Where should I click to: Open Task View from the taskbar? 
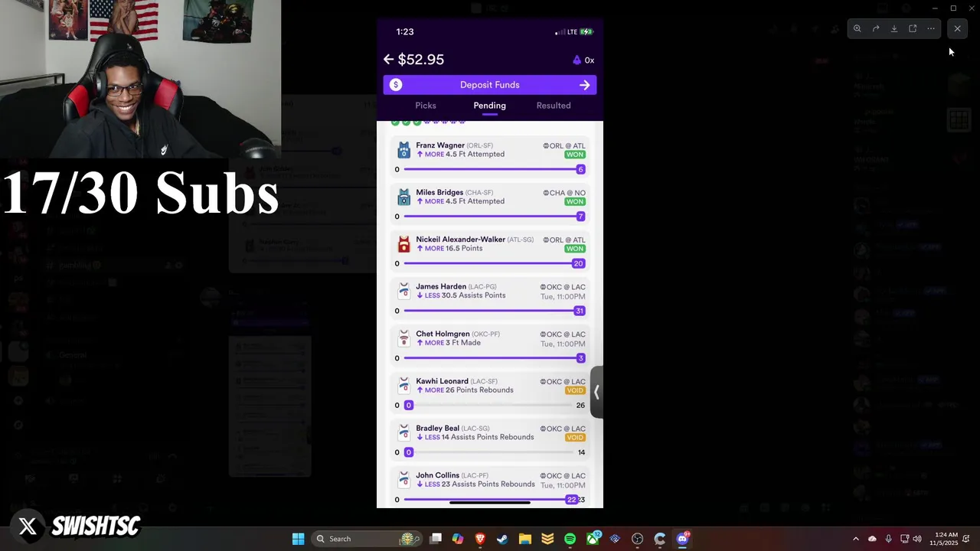tap(435, 539)
